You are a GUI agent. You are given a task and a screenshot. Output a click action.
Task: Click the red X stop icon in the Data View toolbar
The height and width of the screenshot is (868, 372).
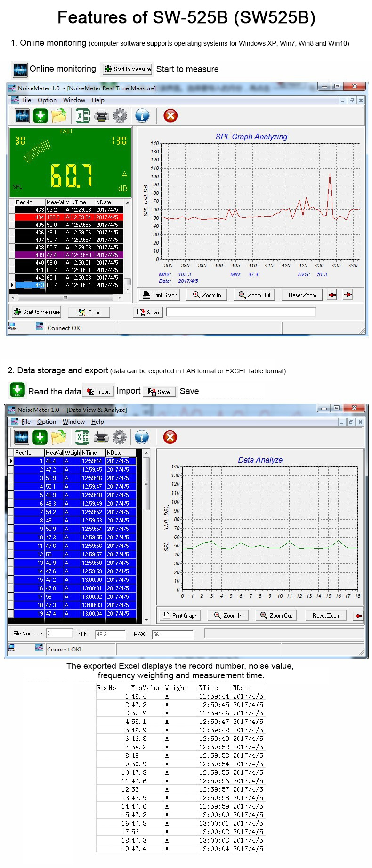[x=170, y=437]
